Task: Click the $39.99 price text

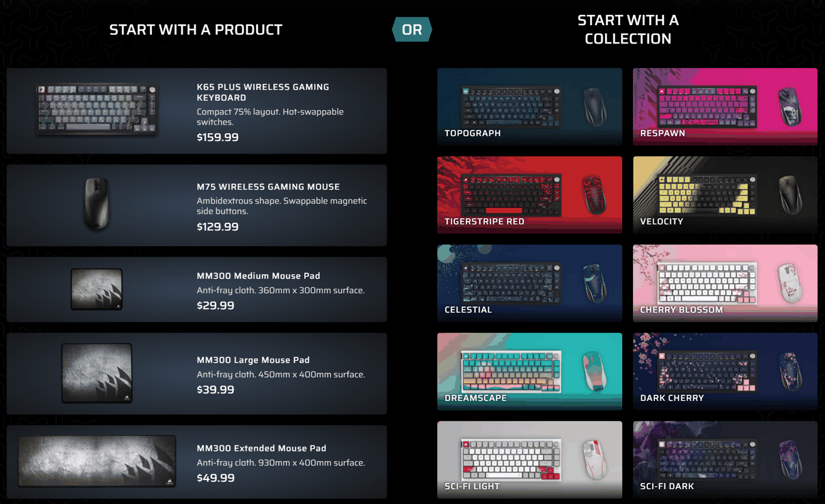Action: [x=215, y=390]
